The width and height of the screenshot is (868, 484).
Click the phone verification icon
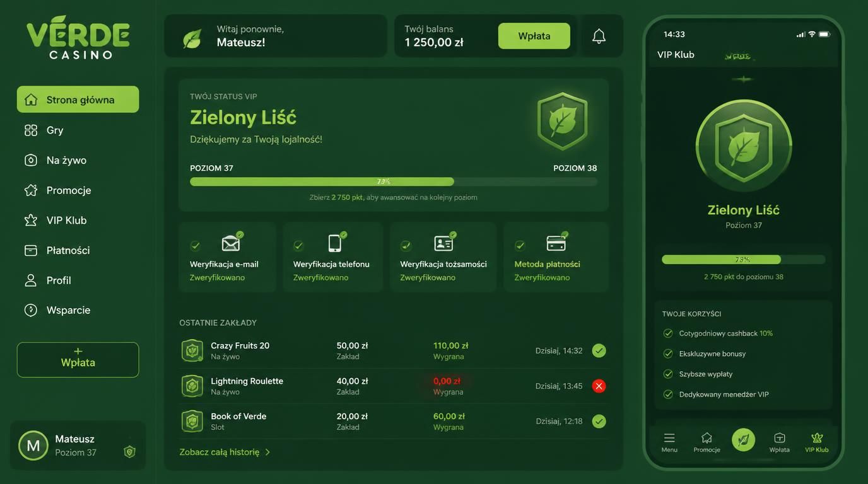335,243
